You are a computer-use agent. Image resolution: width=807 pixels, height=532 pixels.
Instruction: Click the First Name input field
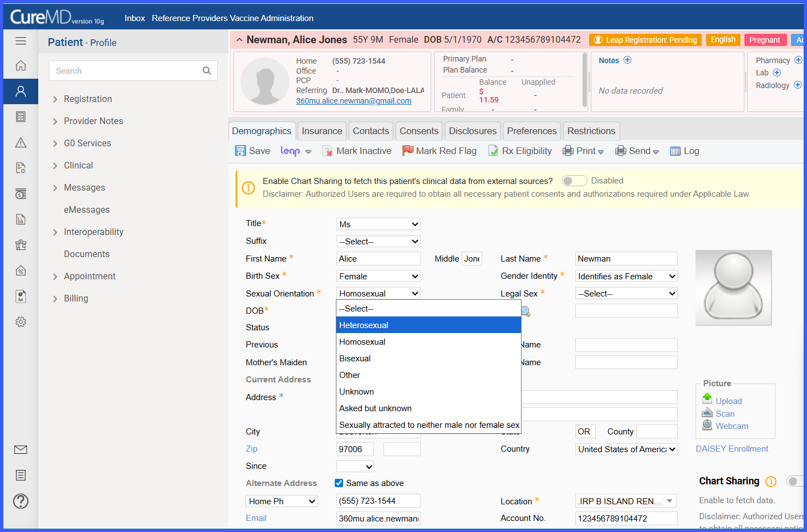pyautogui.click(x=379, y=258)
